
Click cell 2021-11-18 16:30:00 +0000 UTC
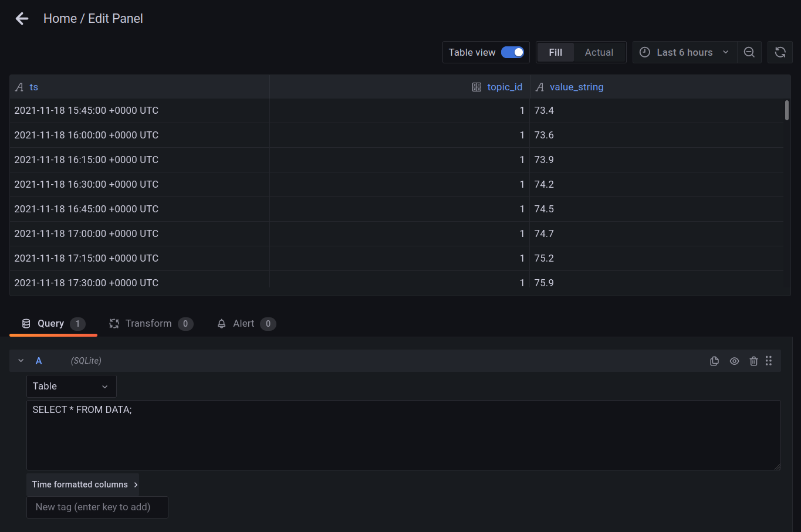140,184
